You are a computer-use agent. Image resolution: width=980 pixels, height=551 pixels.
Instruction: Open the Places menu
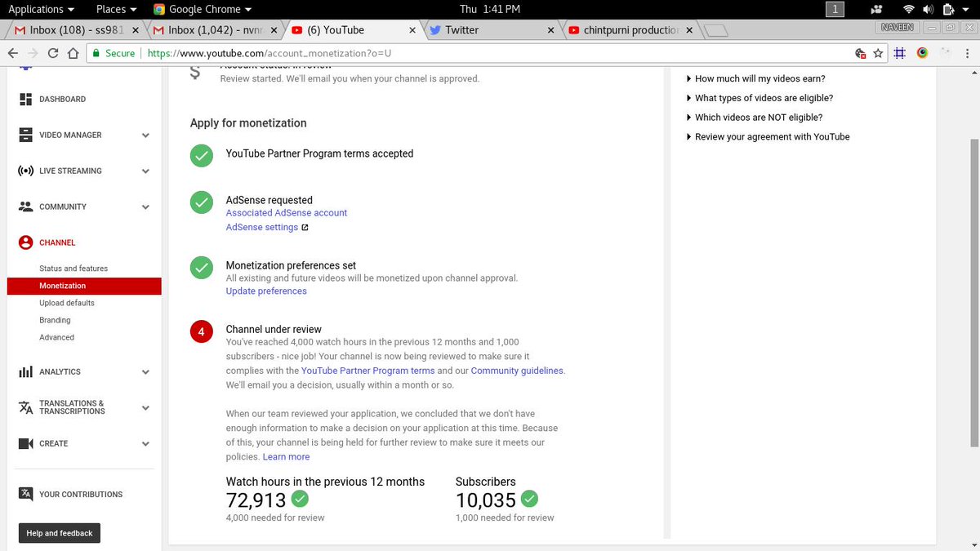(x=117, y=9)
